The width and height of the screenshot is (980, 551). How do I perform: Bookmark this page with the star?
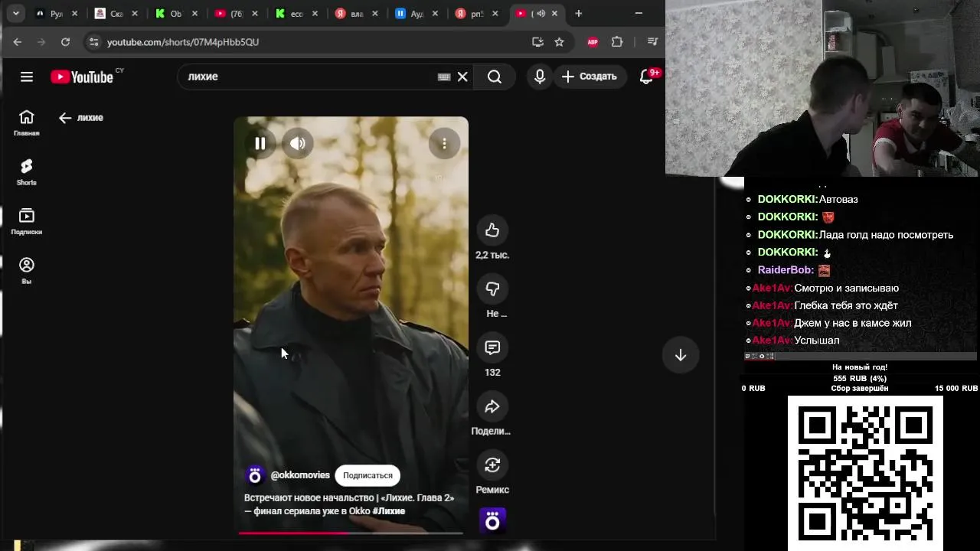coord(559,42)
